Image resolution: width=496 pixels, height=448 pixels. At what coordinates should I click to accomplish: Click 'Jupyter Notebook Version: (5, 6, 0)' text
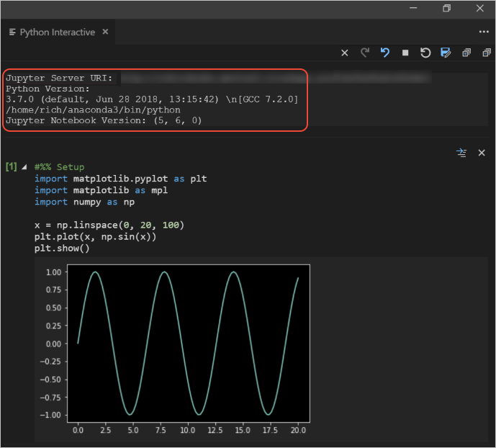tap(104, 120)
